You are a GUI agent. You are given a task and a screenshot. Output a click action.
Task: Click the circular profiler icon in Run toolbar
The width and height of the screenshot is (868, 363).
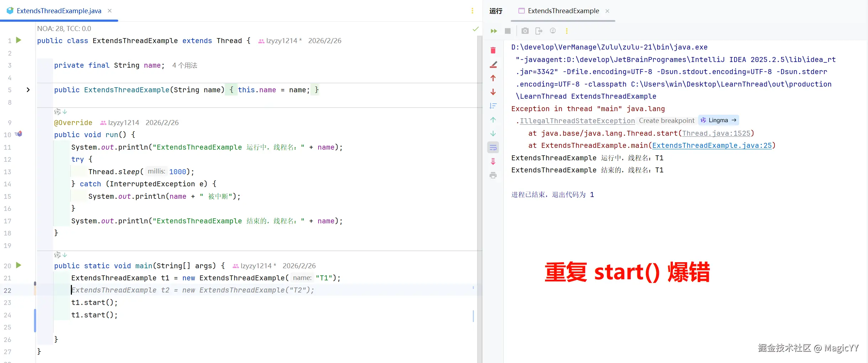pyautogui.click(x=553, y=31)
